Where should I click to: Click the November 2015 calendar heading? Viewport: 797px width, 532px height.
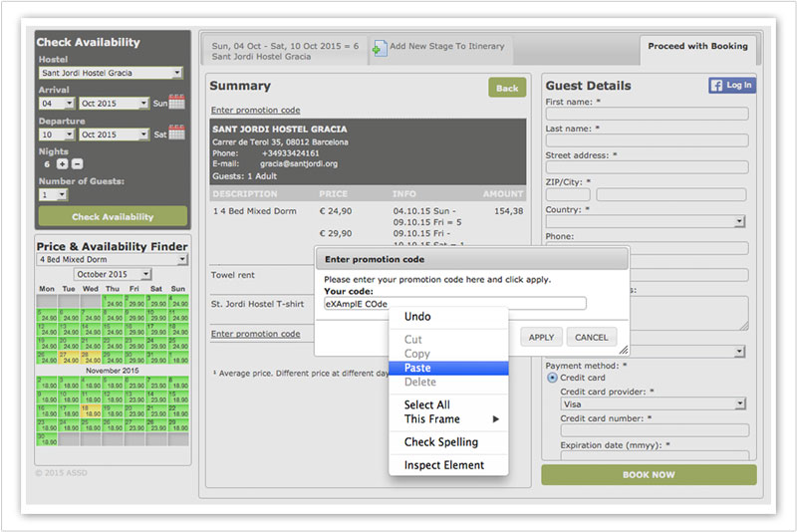point(112,371)
